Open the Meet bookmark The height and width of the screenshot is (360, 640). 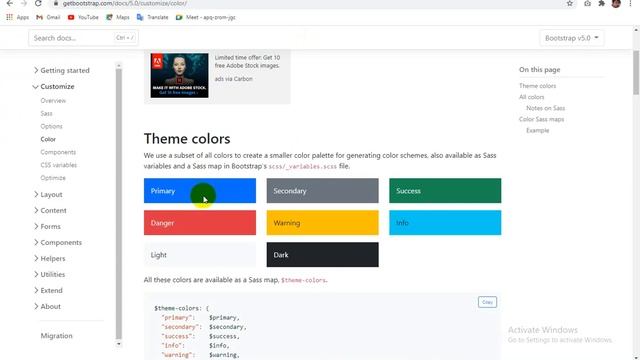[x=206, y=17]
